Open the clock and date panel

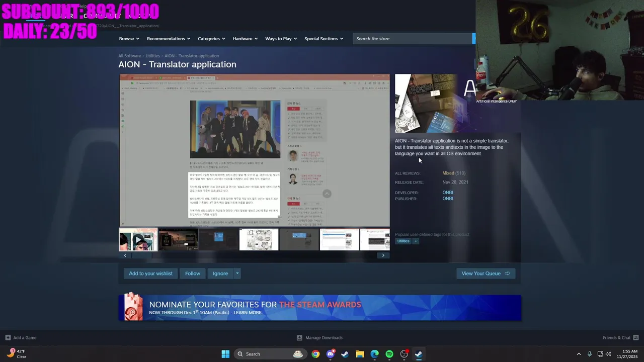[629, 354]
